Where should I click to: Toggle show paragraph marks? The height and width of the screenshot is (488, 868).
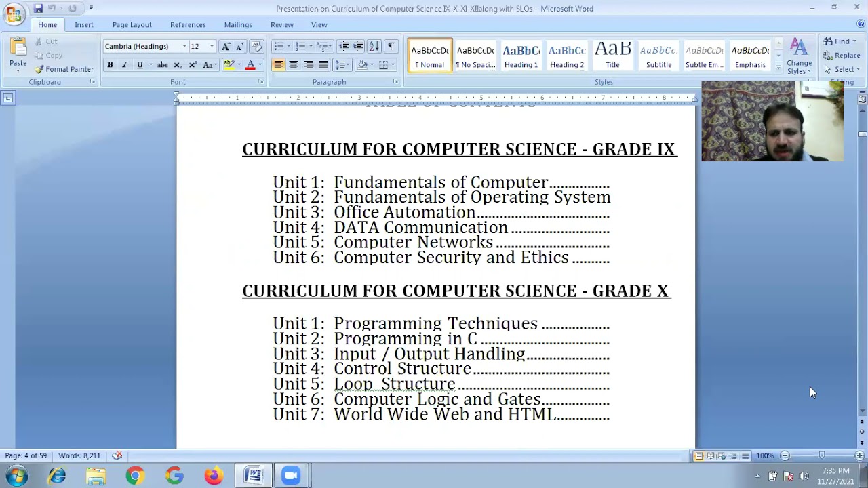click(x=391, y=46)
